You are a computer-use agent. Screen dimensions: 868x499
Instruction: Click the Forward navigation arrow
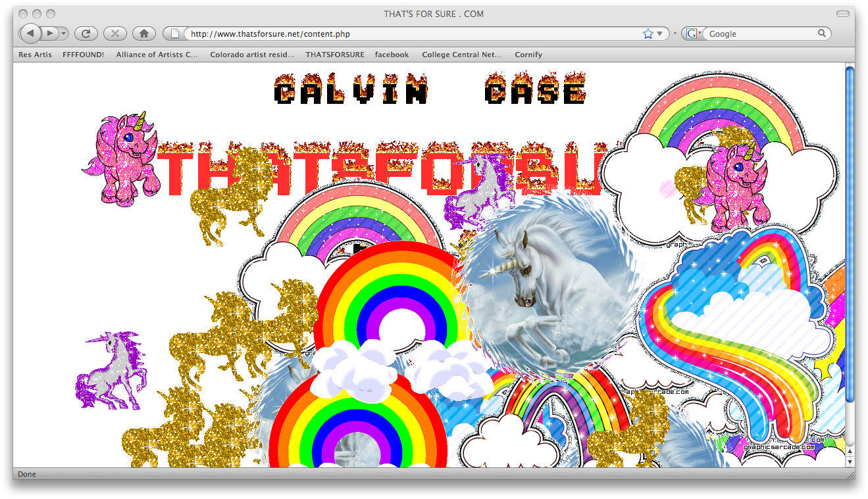50,34
